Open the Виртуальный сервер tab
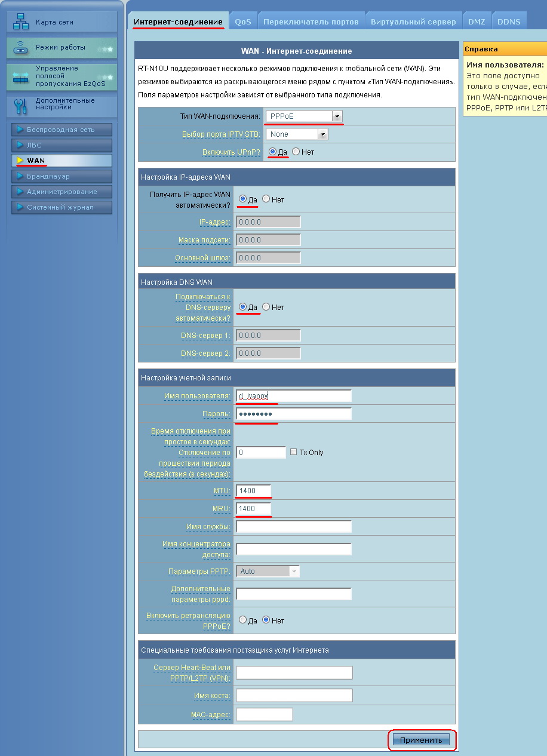Viewport: 547px width, 756px height. (413, 21)
